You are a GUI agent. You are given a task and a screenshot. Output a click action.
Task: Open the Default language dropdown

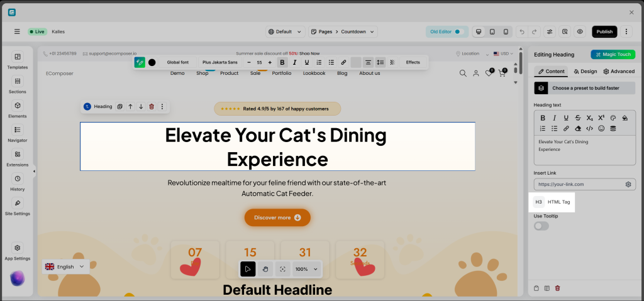(x=284, y=31)
